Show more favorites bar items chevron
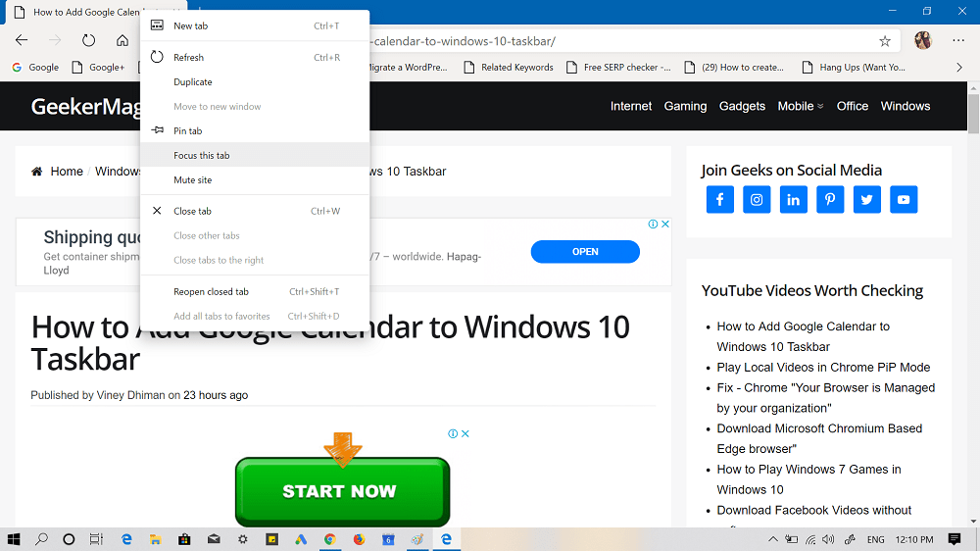Image resolution: width=980 pixels, height=551 pixels. tap(959, 67)
